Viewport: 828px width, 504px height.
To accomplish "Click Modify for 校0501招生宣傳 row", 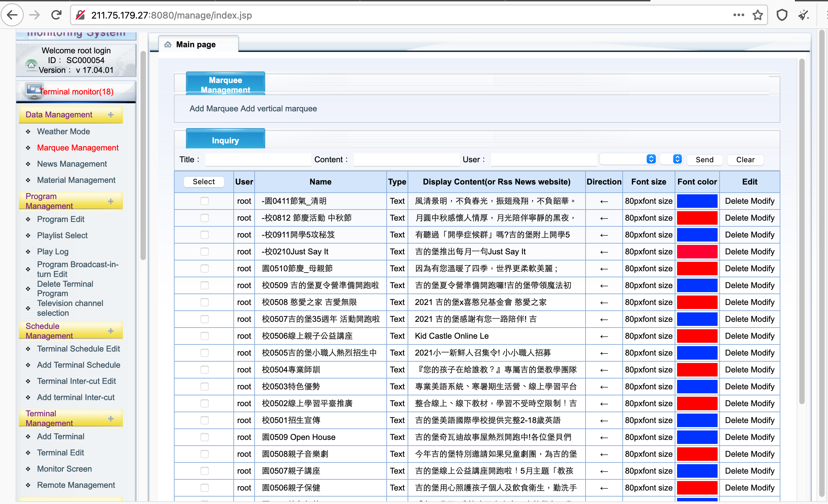I will coord(762,420).
